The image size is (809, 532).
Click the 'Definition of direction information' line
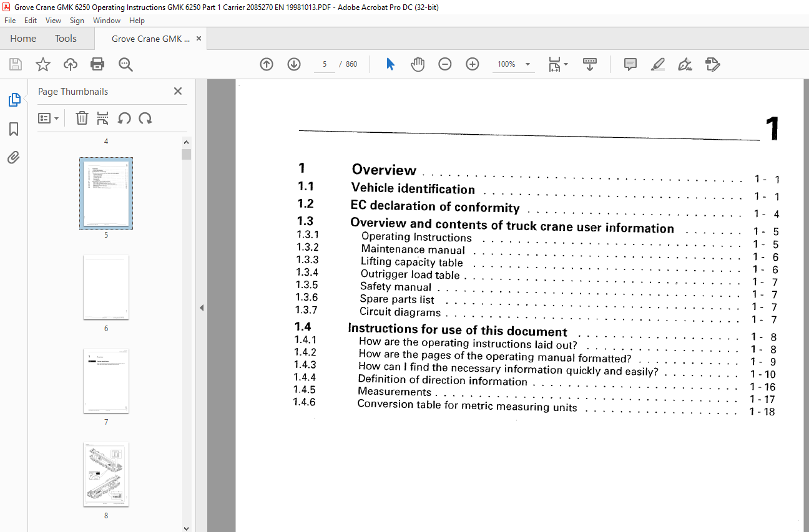click(443, 380)
